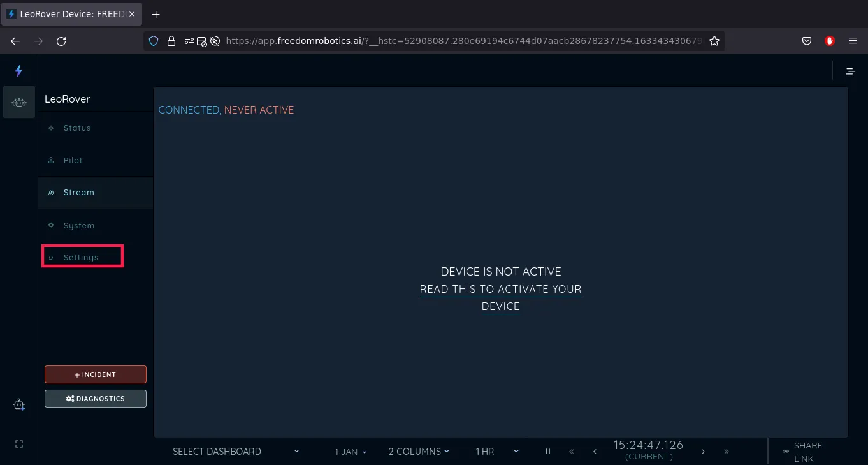The height and width of the screenshot is (465, 868).
Task: Expand the SELECT DASHBOARD dropdown
Action: 236,452
